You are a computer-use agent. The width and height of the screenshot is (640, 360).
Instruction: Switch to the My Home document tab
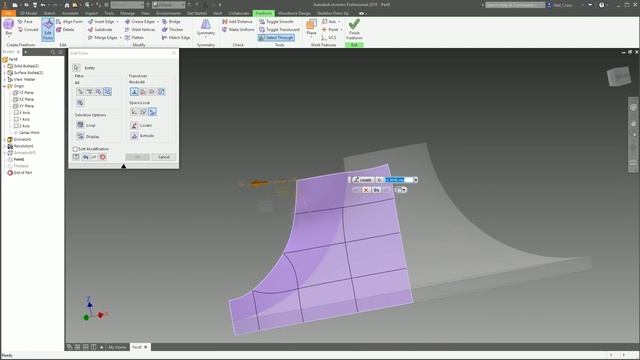(x=117, y=347)
